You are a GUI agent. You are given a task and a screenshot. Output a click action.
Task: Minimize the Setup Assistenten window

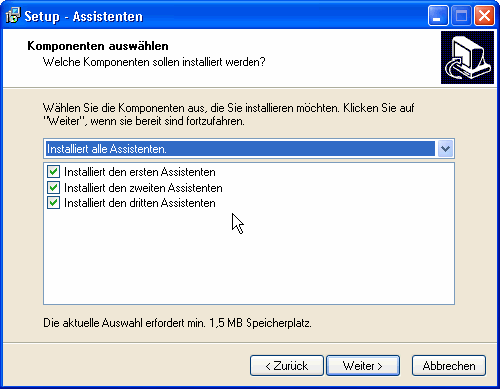[x=438, y=16]
